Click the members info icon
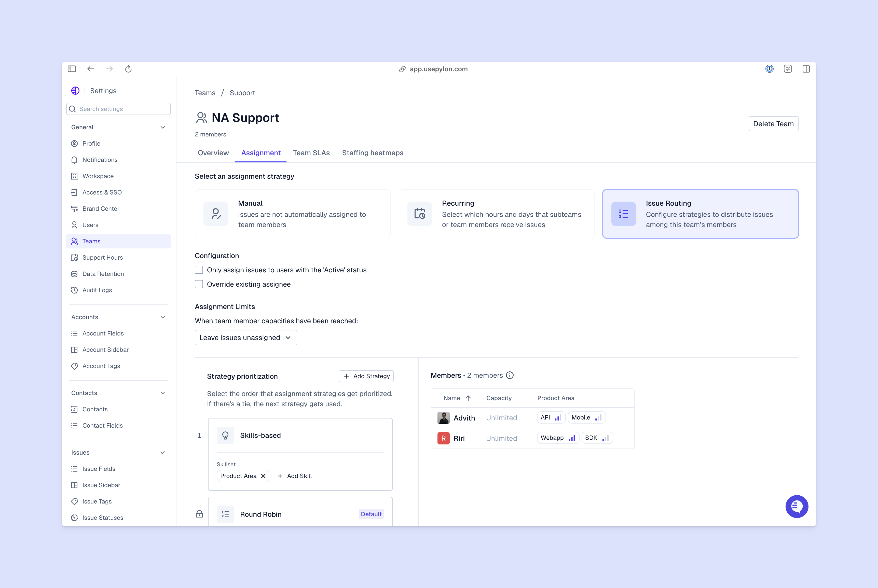This screenshot has height=588, width=878. click(510, 375)
